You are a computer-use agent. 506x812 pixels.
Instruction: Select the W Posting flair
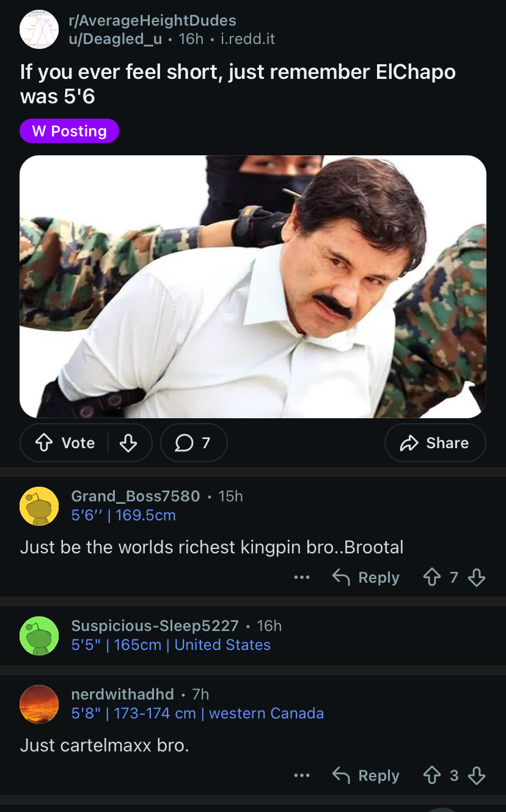point(69,131)
